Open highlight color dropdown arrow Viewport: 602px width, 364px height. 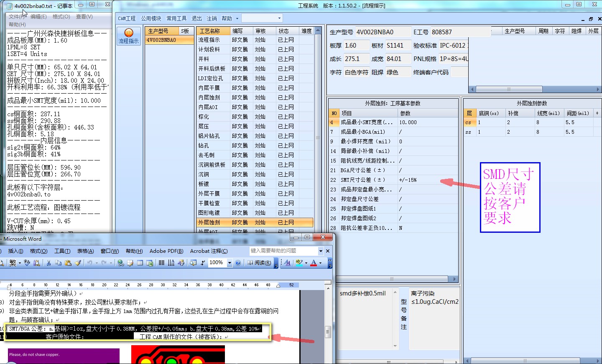point(306,263)
